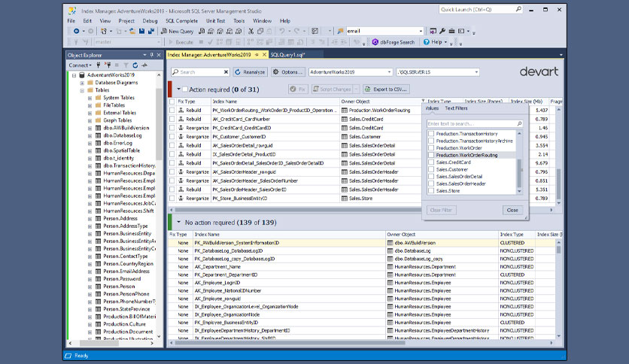629x364 pixels.
Task: Open the Properties wrench icon
Action: click(442, 31)
